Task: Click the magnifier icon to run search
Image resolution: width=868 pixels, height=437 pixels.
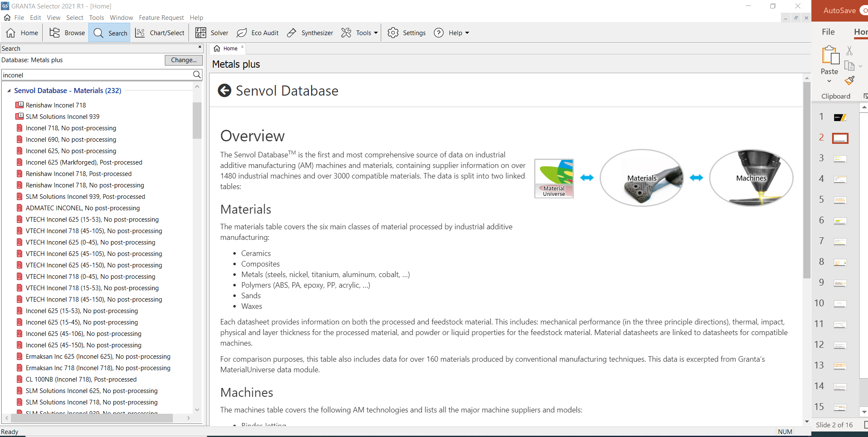Action: coord(197,75)
